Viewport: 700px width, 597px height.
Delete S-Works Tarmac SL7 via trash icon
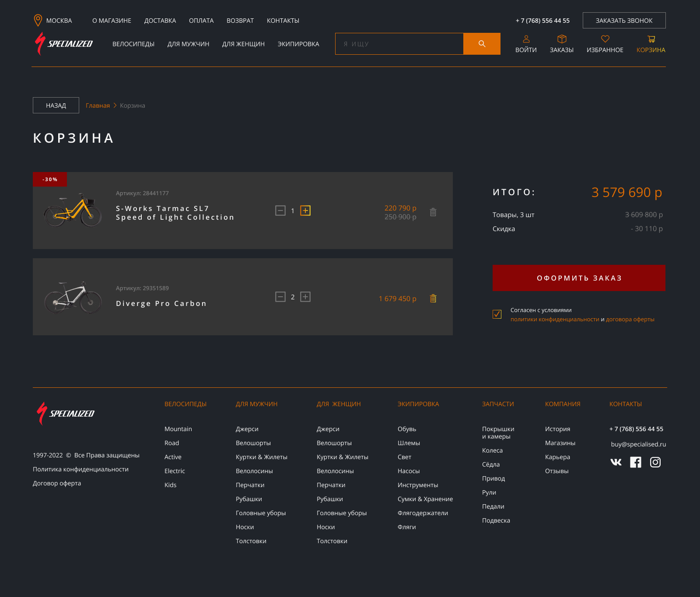click(x=434, y=212)
